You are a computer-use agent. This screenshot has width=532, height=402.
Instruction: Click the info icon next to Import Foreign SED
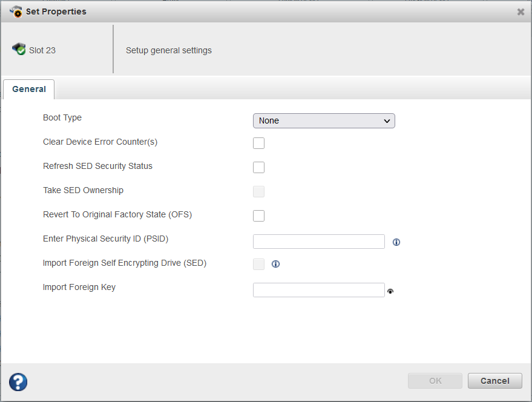pyautogui.click(x=275, y=264)
